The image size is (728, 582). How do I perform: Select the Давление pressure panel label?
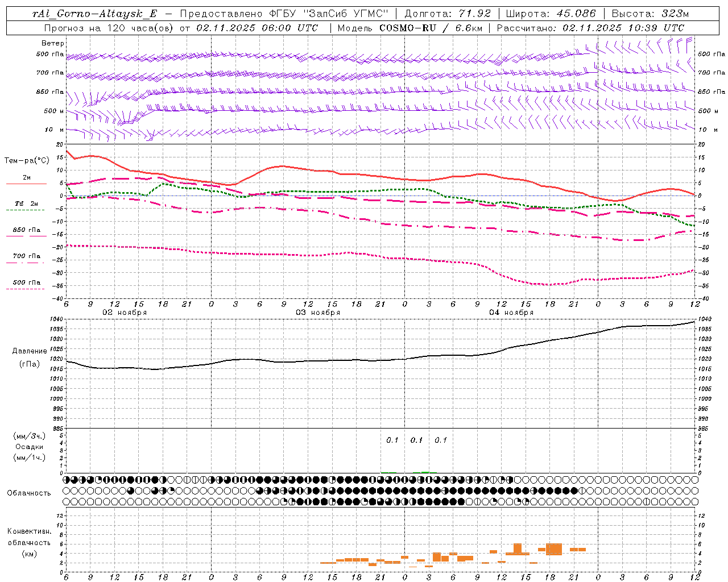(30, 351)
